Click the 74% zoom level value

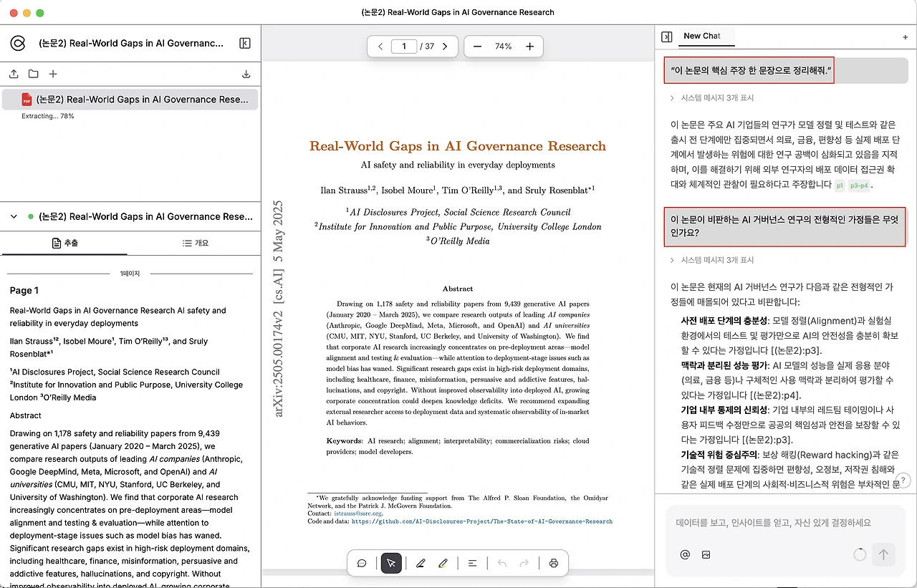click(x=504, y=47)
